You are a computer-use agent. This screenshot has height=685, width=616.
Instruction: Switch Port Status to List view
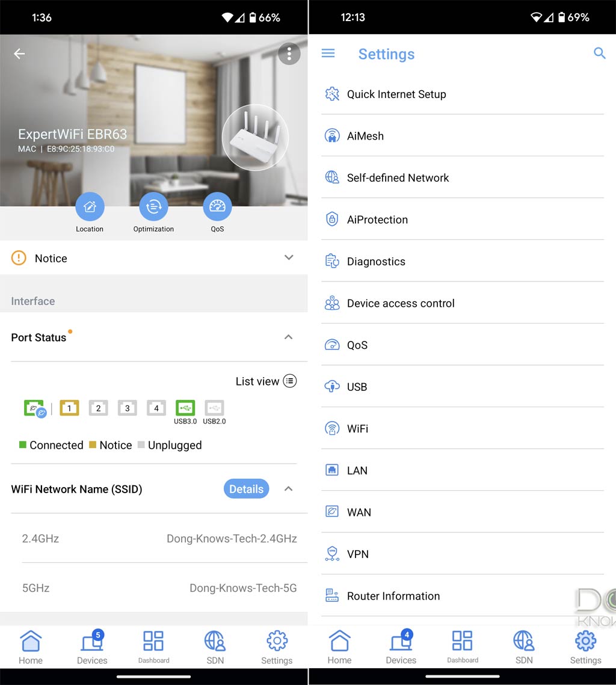pyautogui.click(x=266, y=381)
